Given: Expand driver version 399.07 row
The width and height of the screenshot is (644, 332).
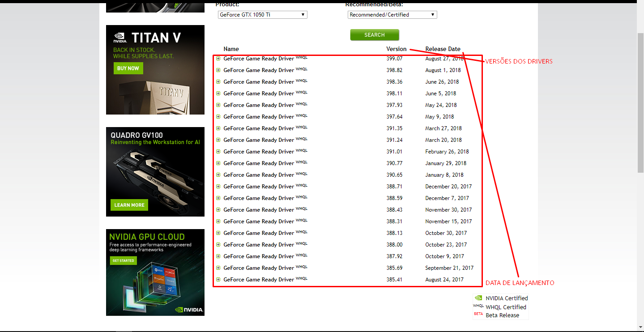Looking at the screenshot, I should pos(218,58).
